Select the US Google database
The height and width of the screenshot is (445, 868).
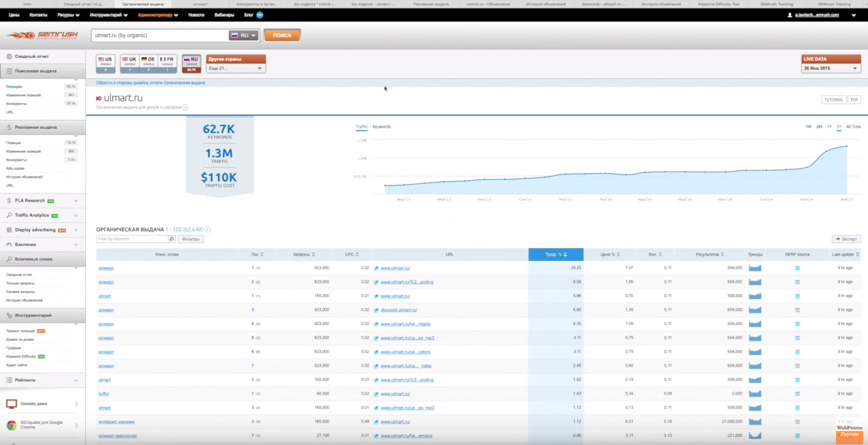tap(106, 64)
